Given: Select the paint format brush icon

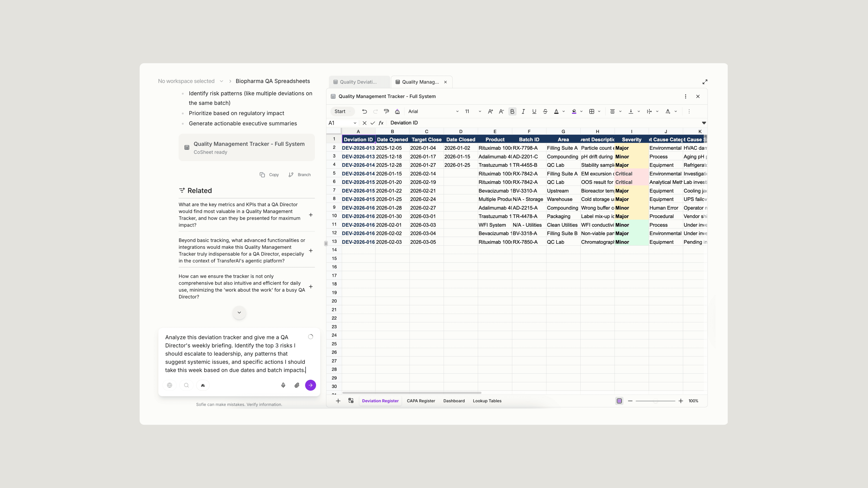Looking at the screenshot, I should (386, 112).
